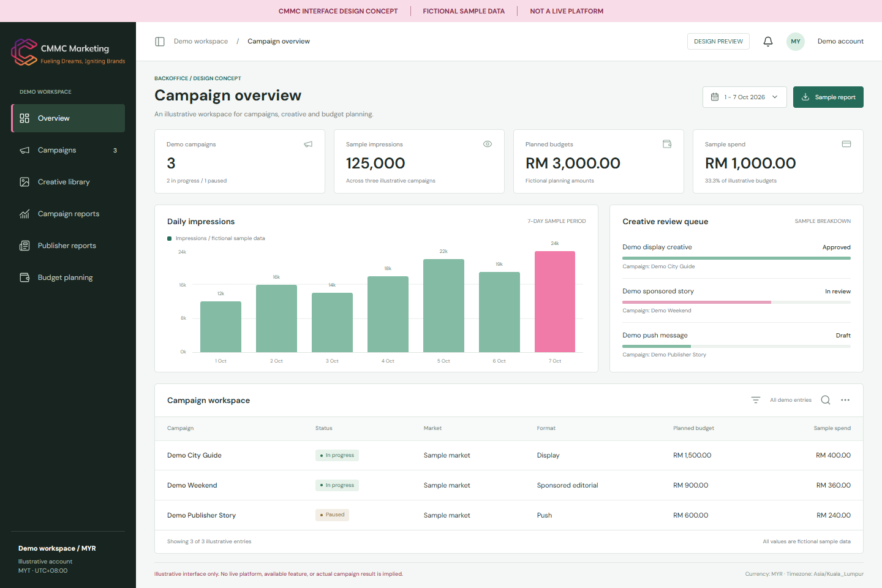Open Campaigns in the sidebar
Viewport: 882px width, 588px height.
coord(68,150)
